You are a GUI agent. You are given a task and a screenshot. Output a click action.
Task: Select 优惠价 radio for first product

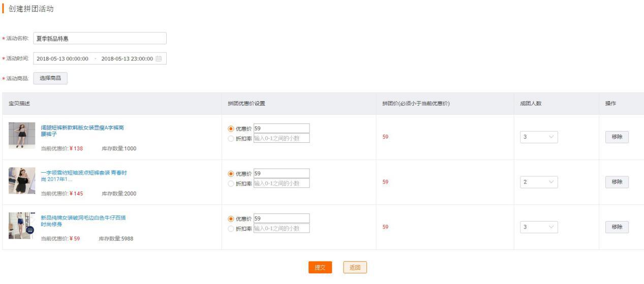click(231, 129)
